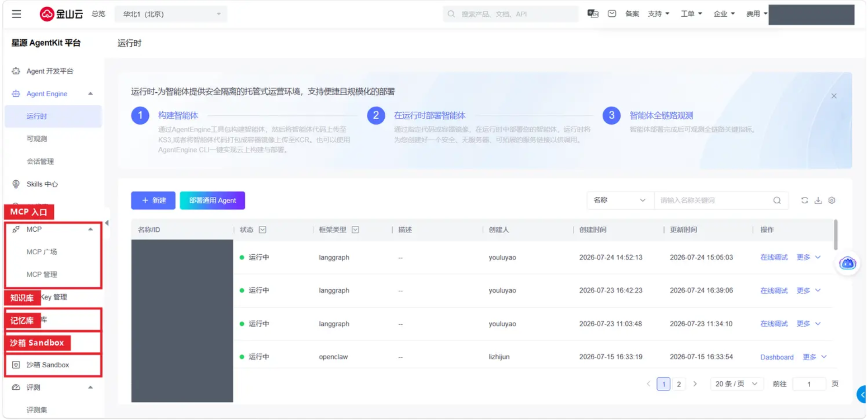Expand the 企业 header menu
This screenshot has width=868, height=420.
pyautogui.click(x=724, y=14)
